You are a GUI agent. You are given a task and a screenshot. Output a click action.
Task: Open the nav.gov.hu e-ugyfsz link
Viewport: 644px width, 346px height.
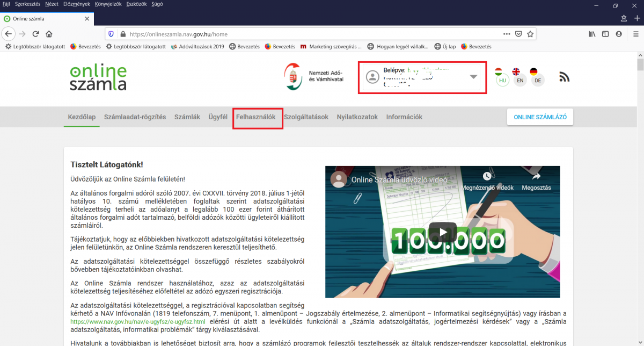click(138, 321)
